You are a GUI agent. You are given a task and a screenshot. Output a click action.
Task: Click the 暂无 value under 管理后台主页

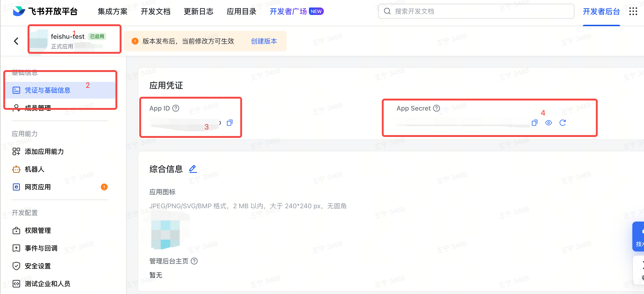point(156,275)
